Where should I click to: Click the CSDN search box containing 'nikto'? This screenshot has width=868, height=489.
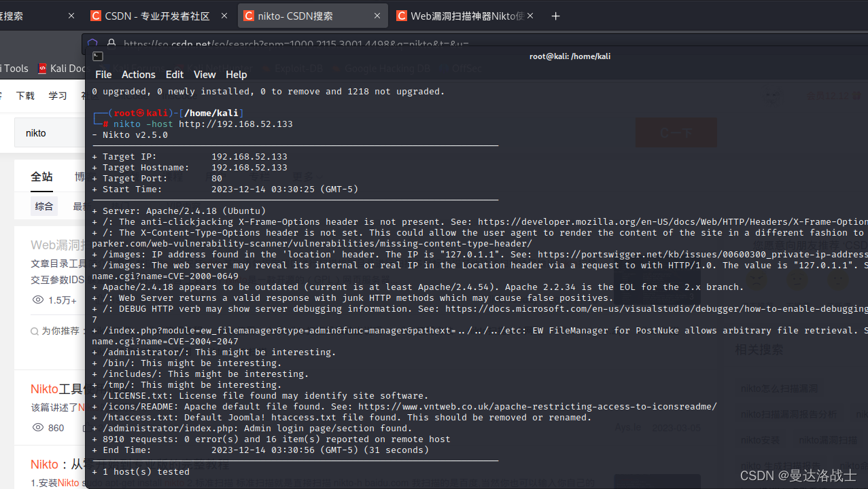coord(50,133)
